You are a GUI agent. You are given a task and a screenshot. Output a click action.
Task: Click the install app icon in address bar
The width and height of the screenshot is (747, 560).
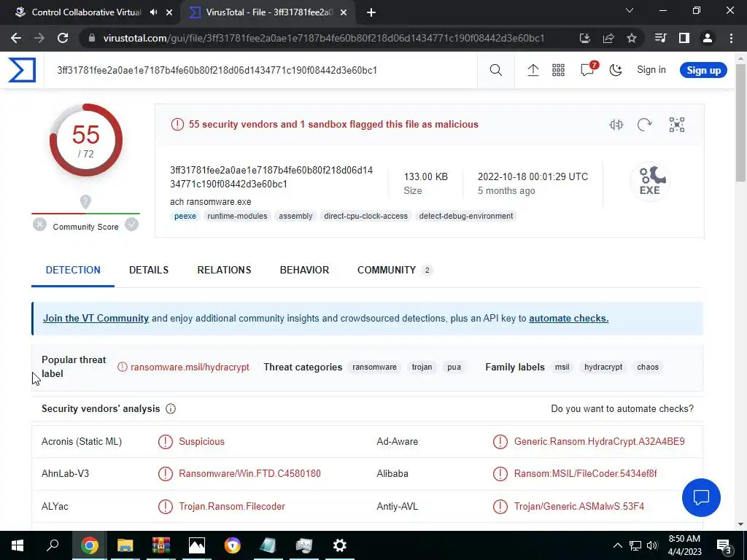coord(585,38)
